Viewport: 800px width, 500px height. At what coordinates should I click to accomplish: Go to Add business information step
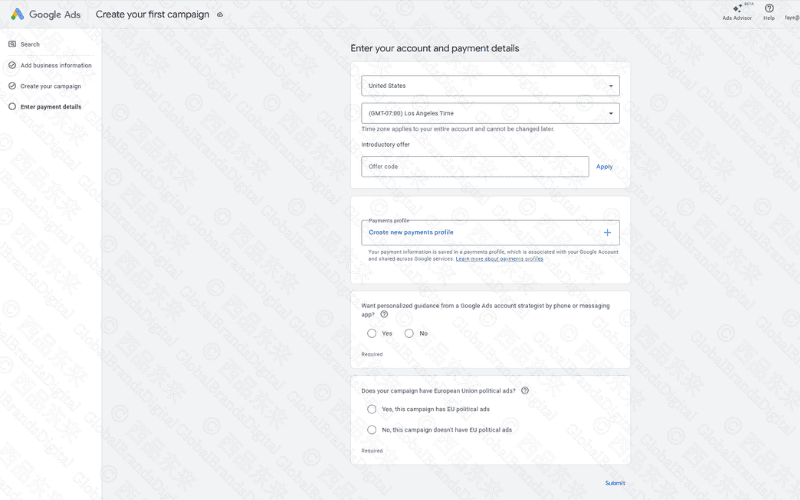coord(55,65)
